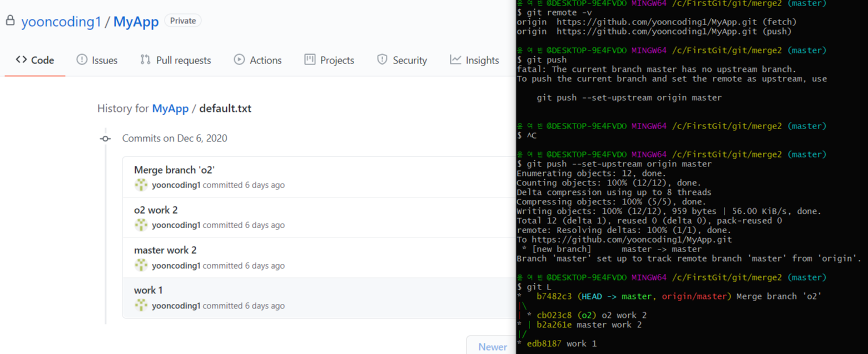Click yooncoding1 author on work 1 commit
This screenshot has width=868, height=354.
[176, 306]
